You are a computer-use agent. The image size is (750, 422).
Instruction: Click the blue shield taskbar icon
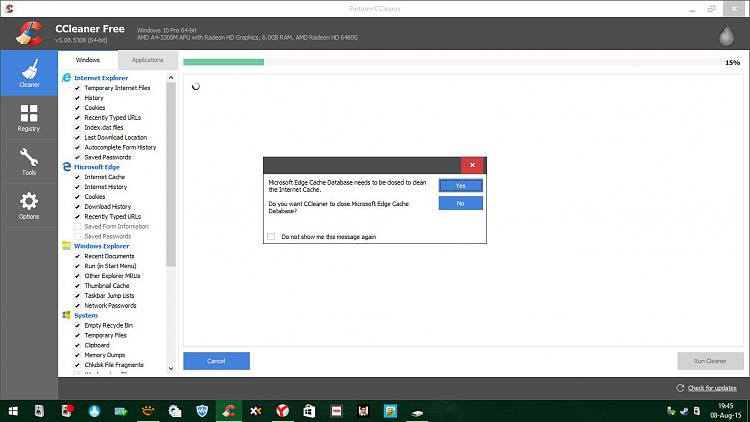pos(202,411)
